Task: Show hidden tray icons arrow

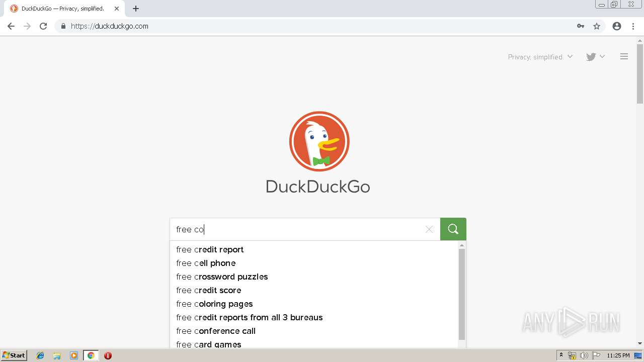Action: pyautogui.click(x=561, y=355)
